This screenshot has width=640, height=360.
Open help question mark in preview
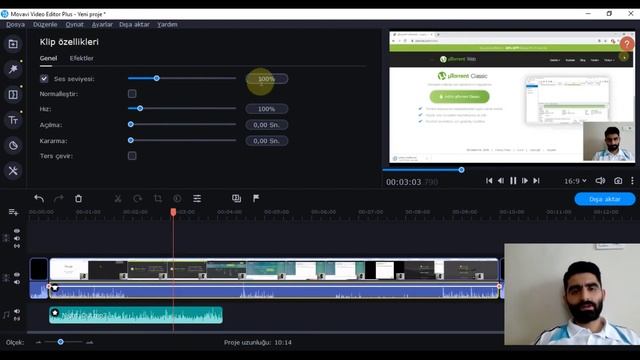pos(627,43)
